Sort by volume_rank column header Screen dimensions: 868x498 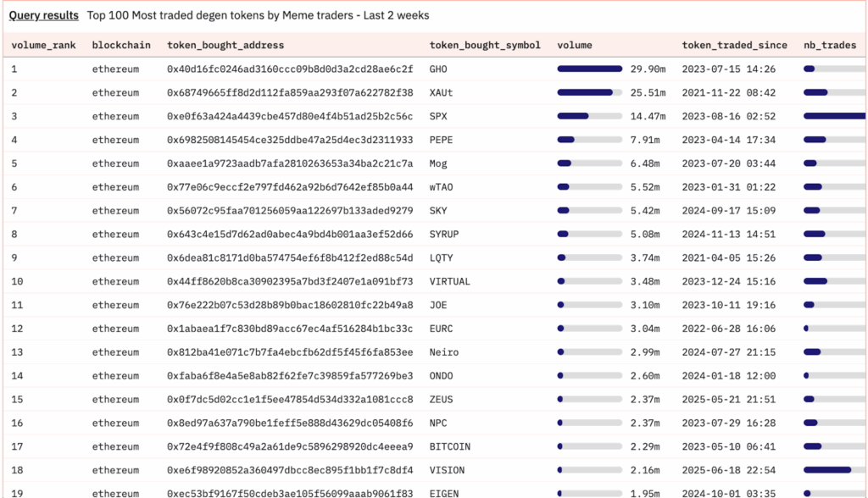(x=43, y=46)
